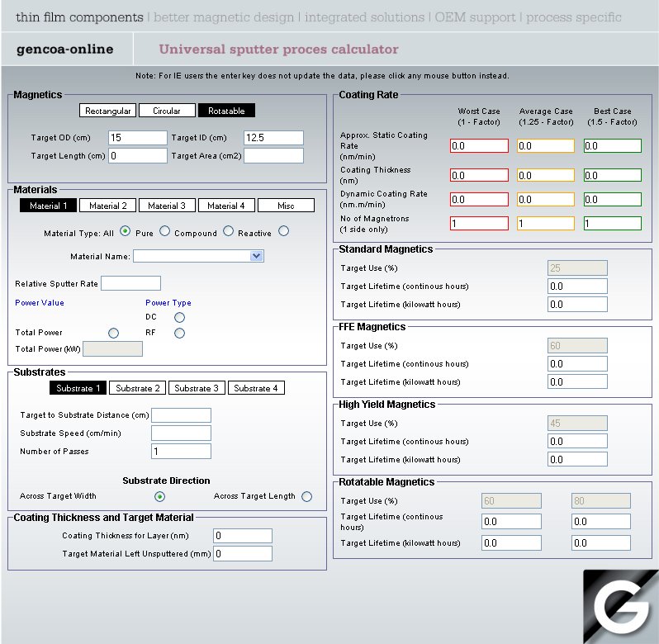Click High Yield continuous hours field
Screen dimensions: 659x644
pos(577,442)
